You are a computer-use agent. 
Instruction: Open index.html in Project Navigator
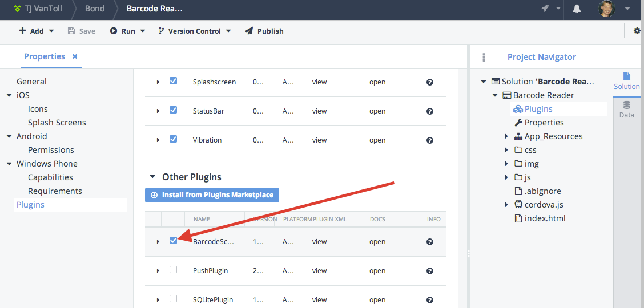pyautogui.click(x=544, y=218)
